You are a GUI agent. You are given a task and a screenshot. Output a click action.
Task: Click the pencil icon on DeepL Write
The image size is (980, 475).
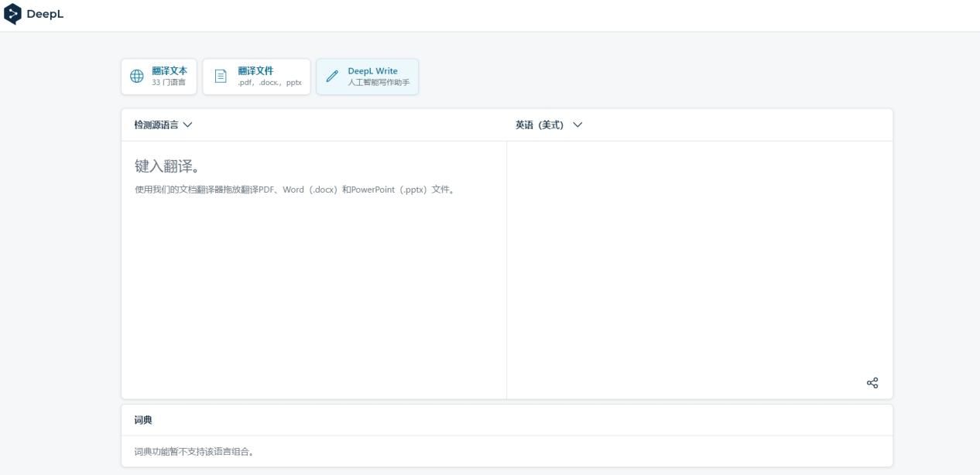[x=332, y=76]
